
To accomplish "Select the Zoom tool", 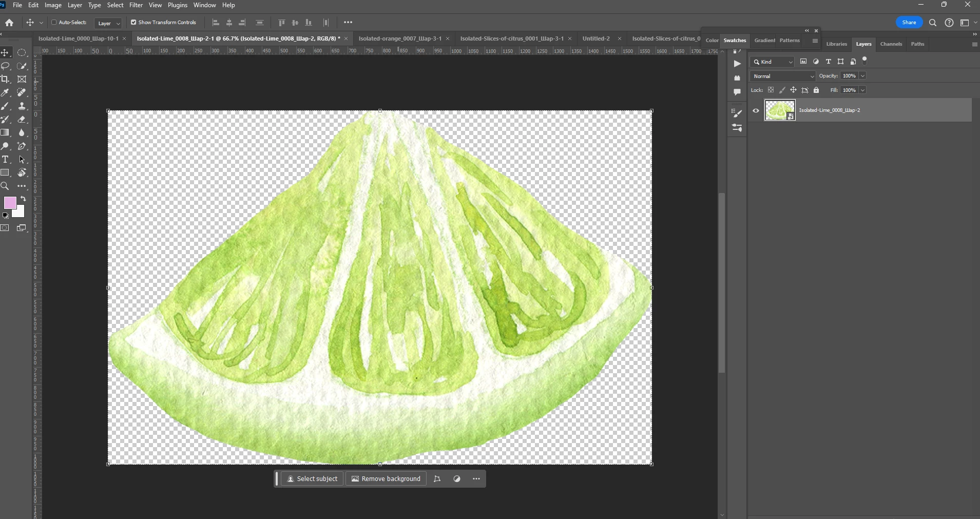I will [5, 186].
